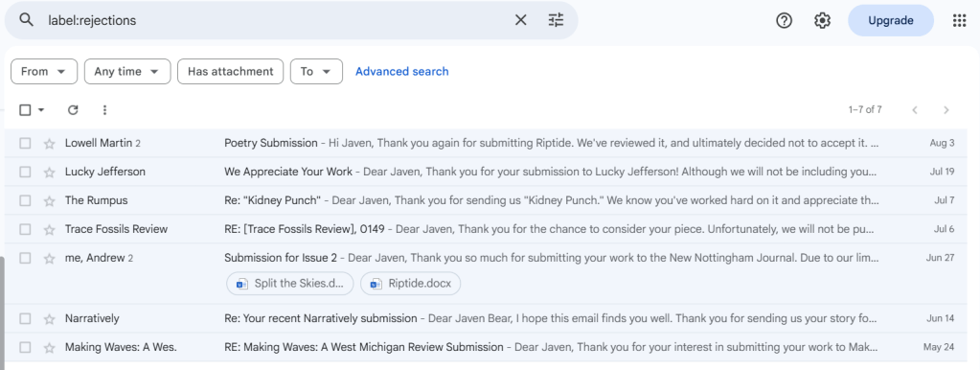Toggle the Has attachment filter chip

[231, 71]
